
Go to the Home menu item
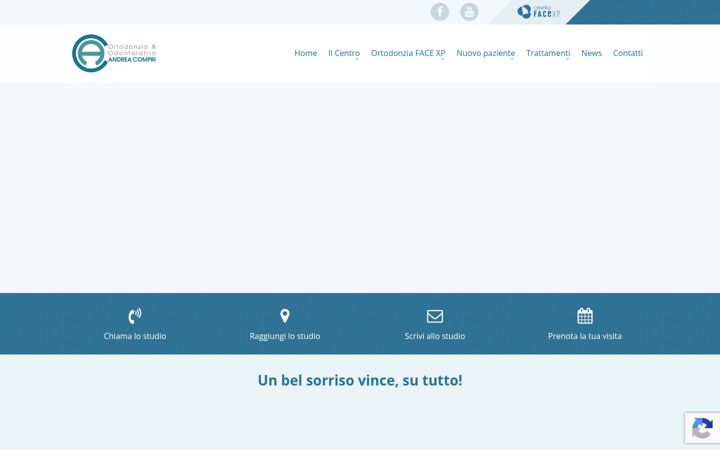(305, 53)
